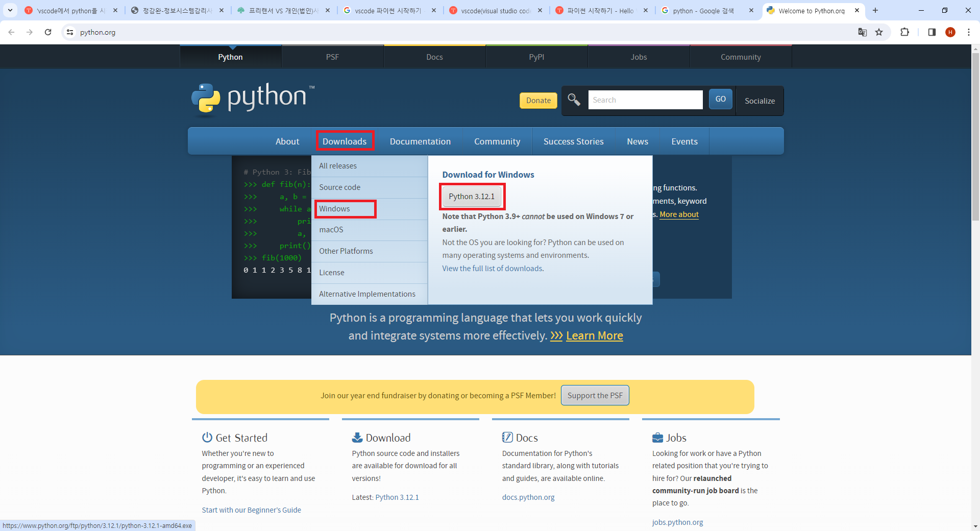This screenshot has height=531, width=980.
Task: Click the yellow Donate button
Action: [538, 100]
